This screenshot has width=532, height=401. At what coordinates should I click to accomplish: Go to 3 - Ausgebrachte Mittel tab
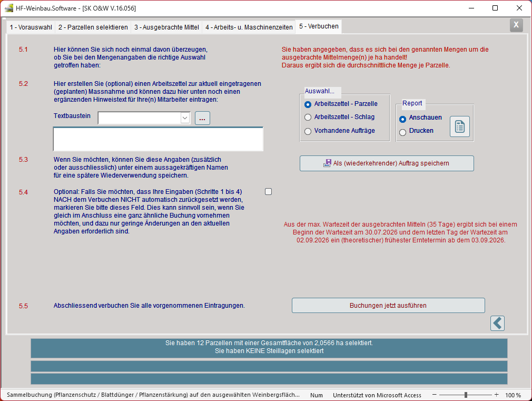click(x=166, y=27)
